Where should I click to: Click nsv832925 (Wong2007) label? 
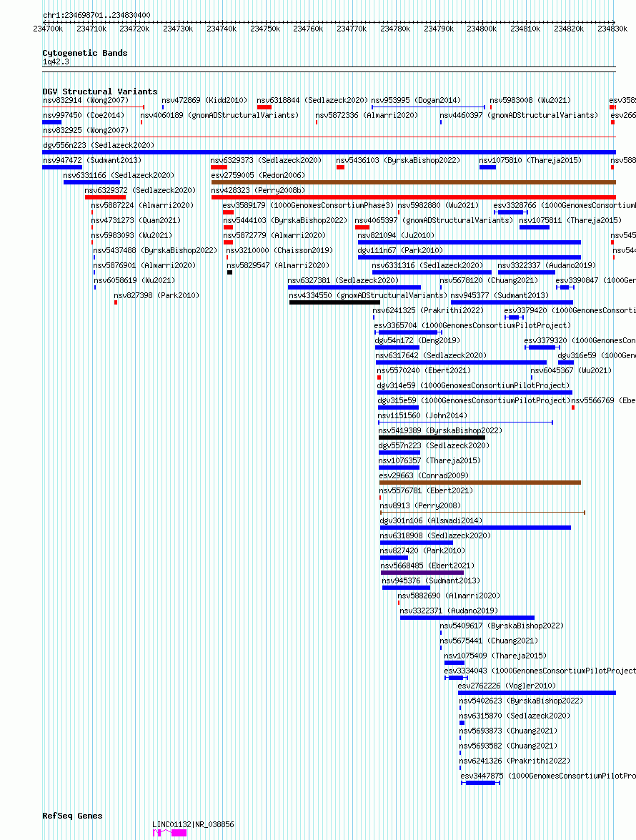click(x=86, y=130)
